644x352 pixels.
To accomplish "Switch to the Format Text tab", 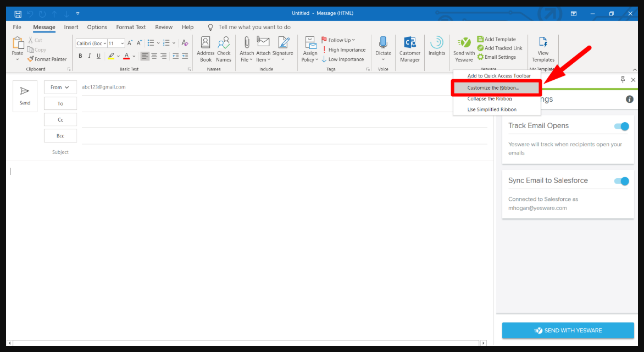I will (x=131, y=27).
